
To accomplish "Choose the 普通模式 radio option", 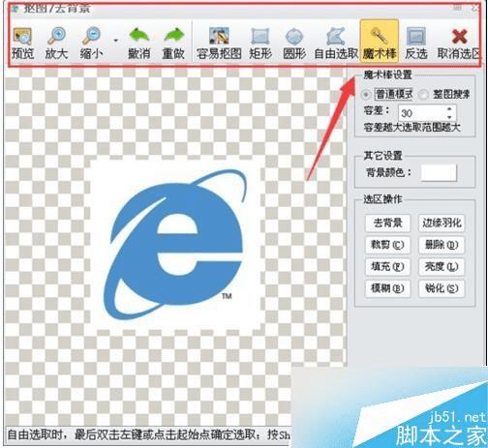I will click(x=366, y=95).
